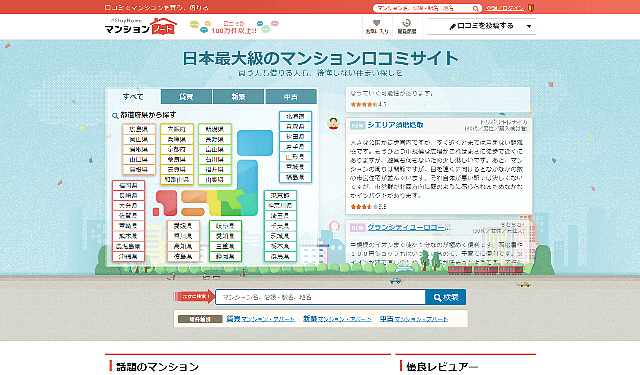
Task: Open the 会員登録/ログイン link in the top bar
Action: coord(505,8)
